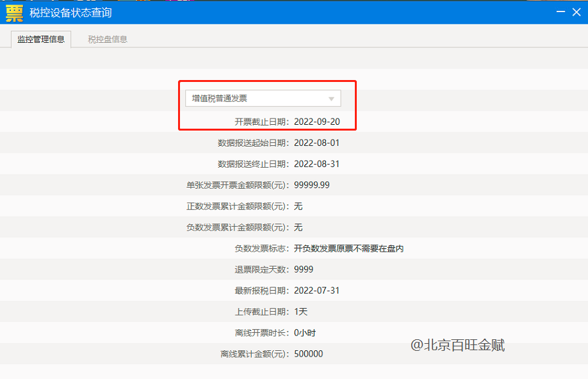This screenshot has height=379, width=588.
Task: Click the 正数发票累计金额限额(元) label
Action: pos(238,206)
